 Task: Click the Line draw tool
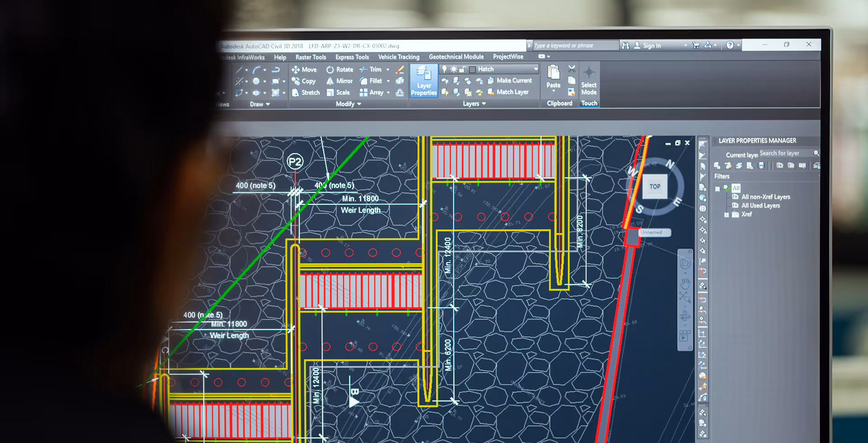point(239,70)
